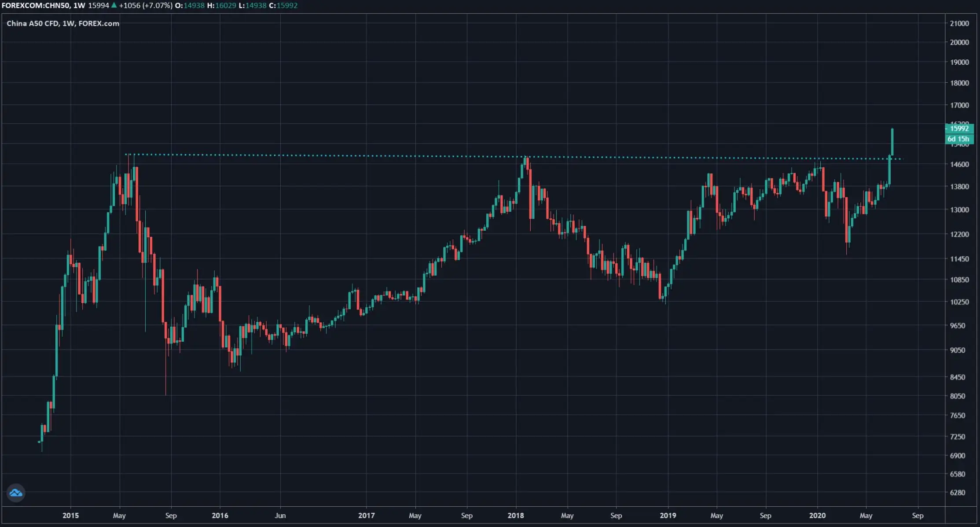Click the 15992 current price label
980x527 pixels.
pyautogui.click(x=959, y=129)
